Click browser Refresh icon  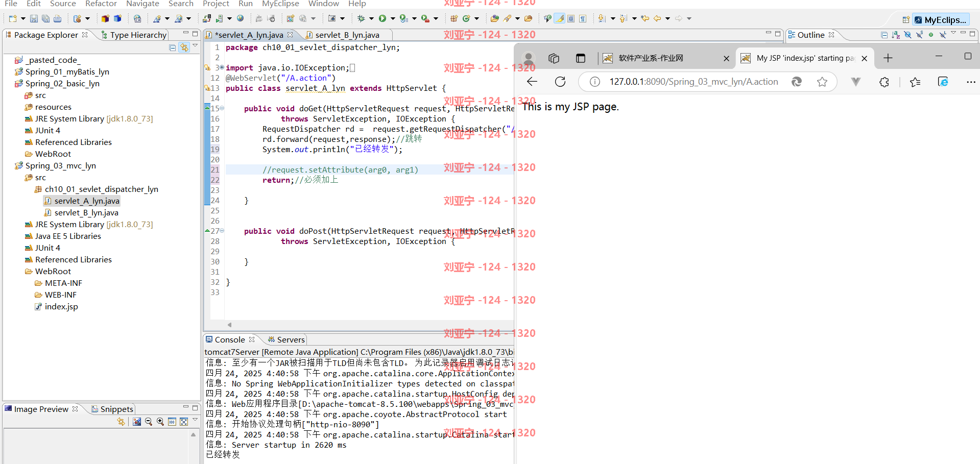(x=560, y=82)
